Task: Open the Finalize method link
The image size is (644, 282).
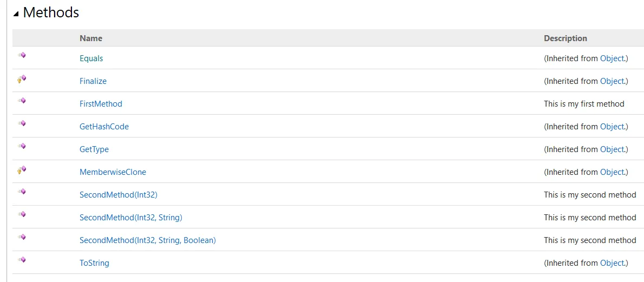Action: point(93,81)
